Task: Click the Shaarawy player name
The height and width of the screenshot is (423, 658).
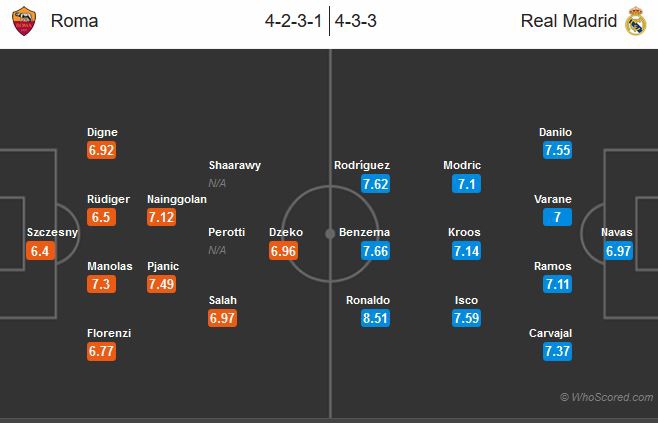Action: tap(234, 165)
